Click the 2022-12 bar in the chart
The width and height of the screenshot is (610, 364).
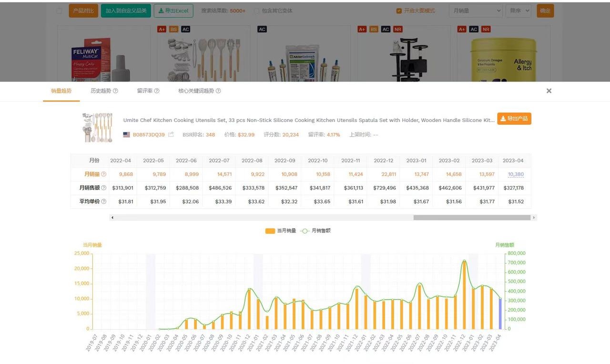coord(465,294)
